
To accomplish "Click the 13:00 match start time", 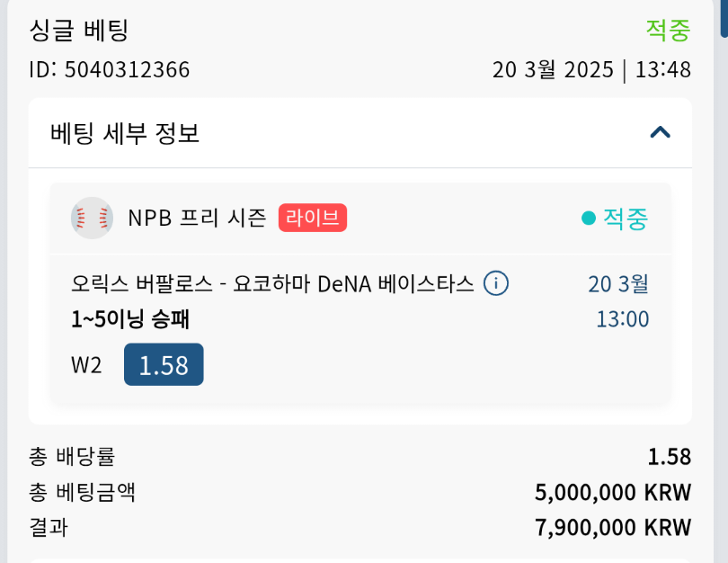I will click(x=622, y=319).
